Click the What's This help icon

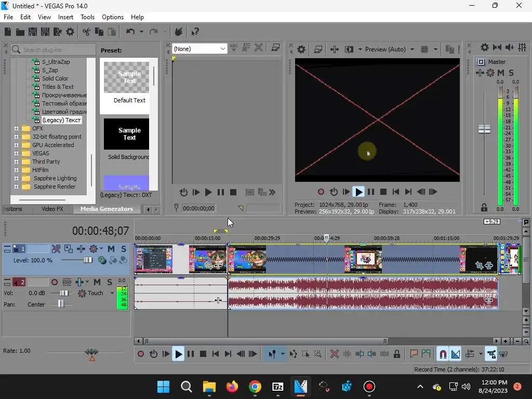pyautogui.click(x=195, y=32)
